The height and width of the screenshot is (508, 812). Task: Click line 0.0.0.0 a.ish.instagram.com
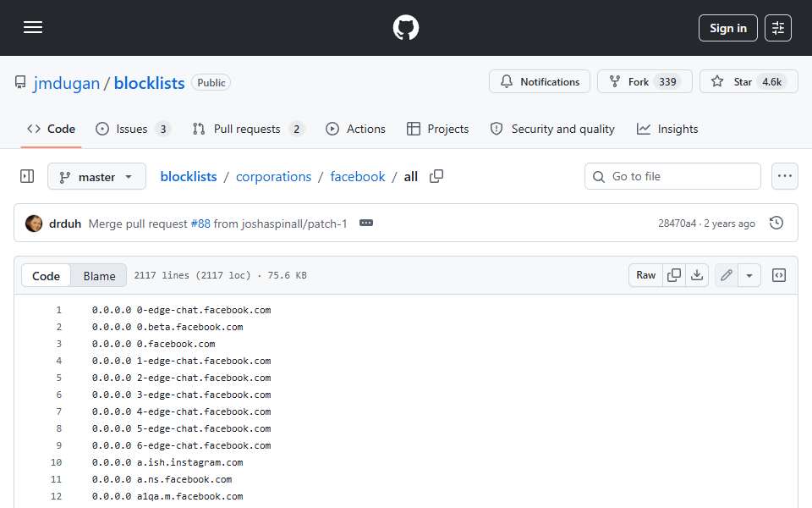click(167, 462)
